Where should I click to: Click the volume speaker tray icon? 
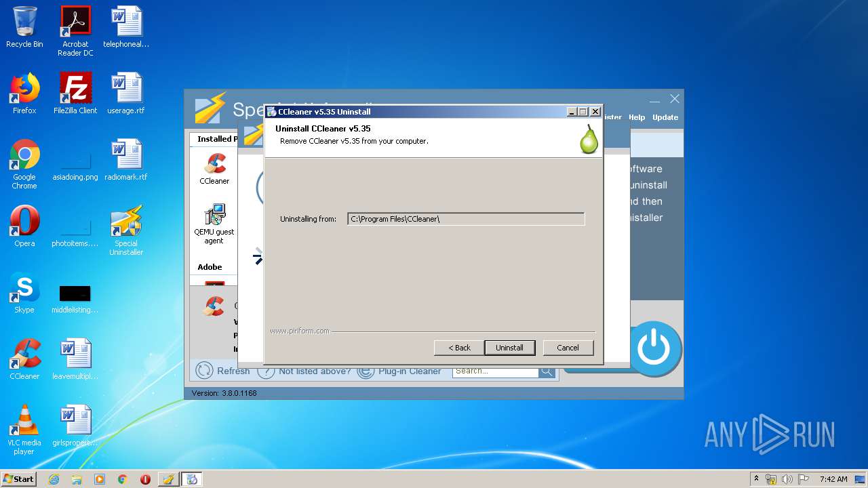pyautogui.click(x=787, y=479)
